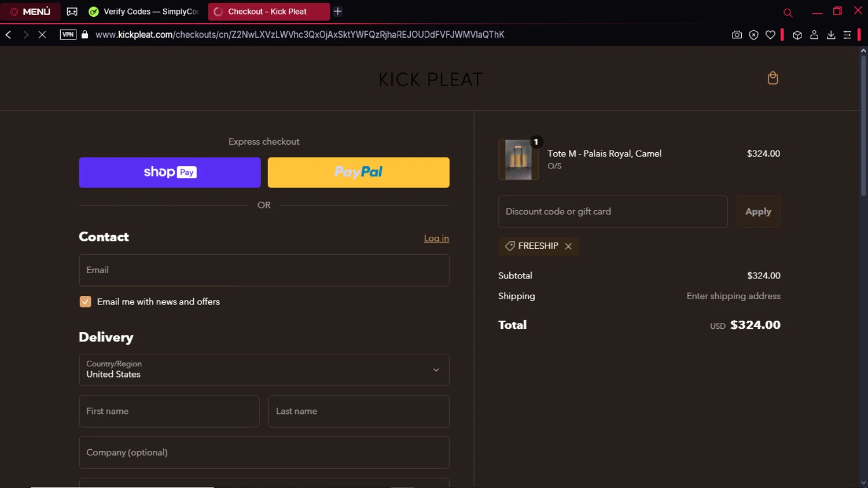Image resolution: width=868 pixels, height=488 pixels.
Task: Click the browser search tabs magnifier icon
Action: (x=788, y=12)
